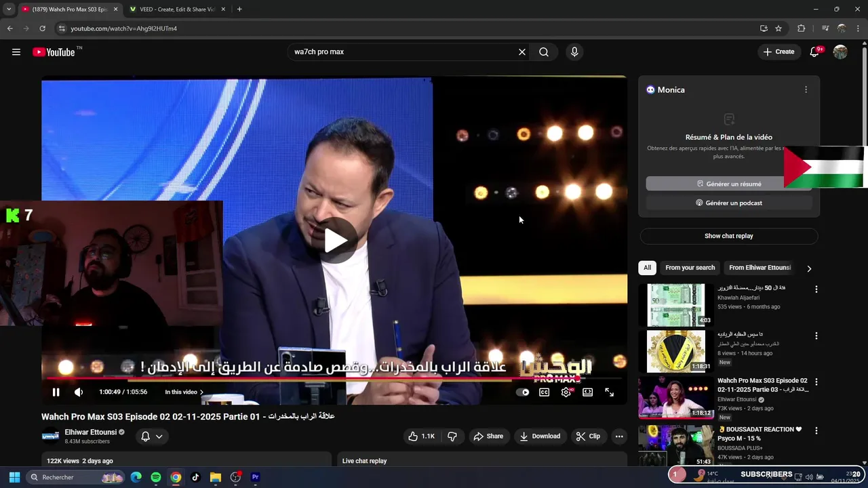This screenshot has width=868, height=488.
Task: Open Chrome media controls icon
Action: tap(825, 28)
